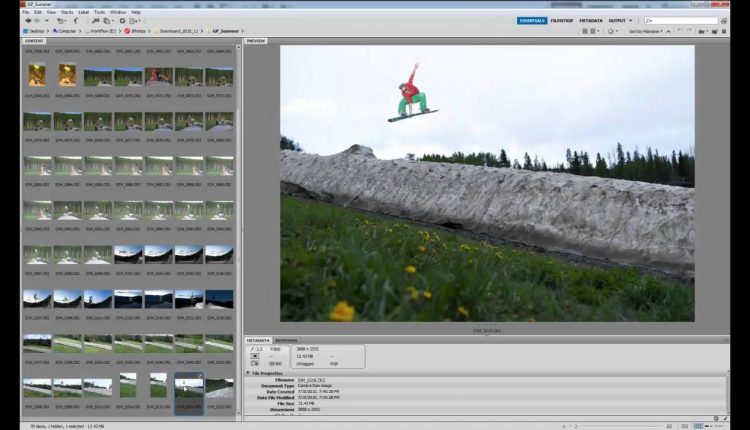Image resolution: width=750 pixels, height=430 pixels.
Task: Open the Reveal recent file dropdown icon
Action: (61, 21)
